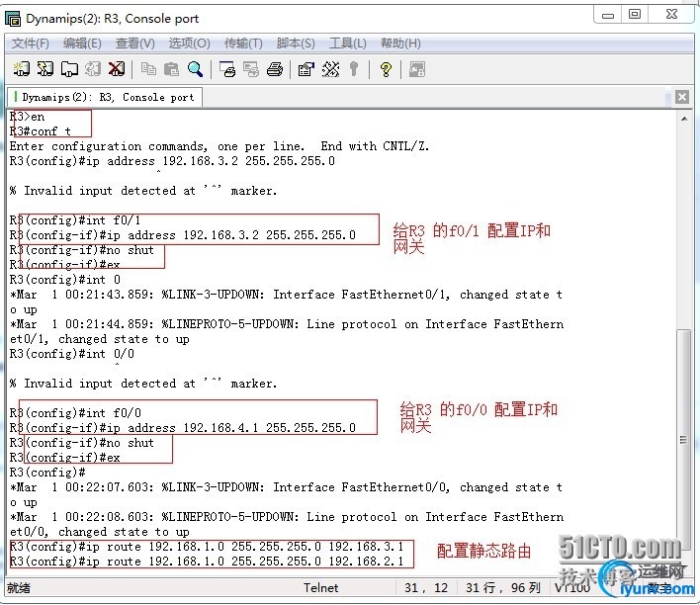This screenshot has width=700, height=605.
Task: Click the 'R3(config)#int f0/1' line
Action: [75, 220]
